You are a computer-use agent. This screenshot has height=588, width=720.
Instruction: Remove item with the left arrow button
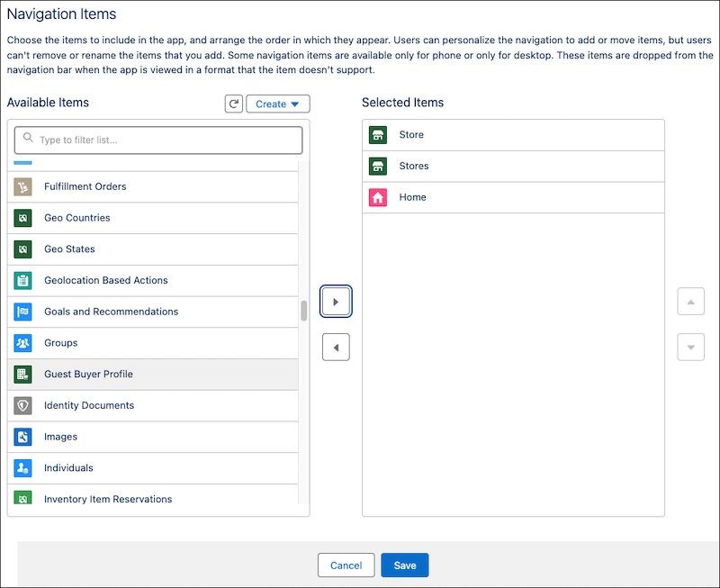[336, 348]
